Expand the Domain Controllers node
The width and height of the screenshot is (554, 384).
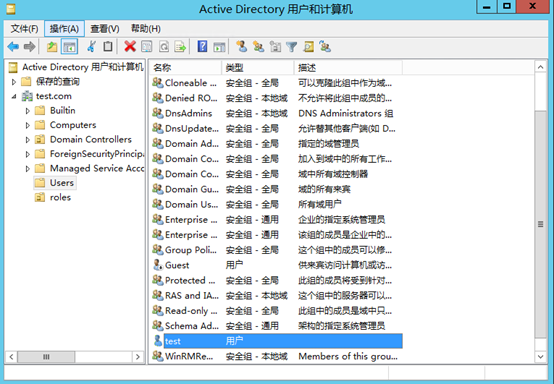(x=28, y=140)
